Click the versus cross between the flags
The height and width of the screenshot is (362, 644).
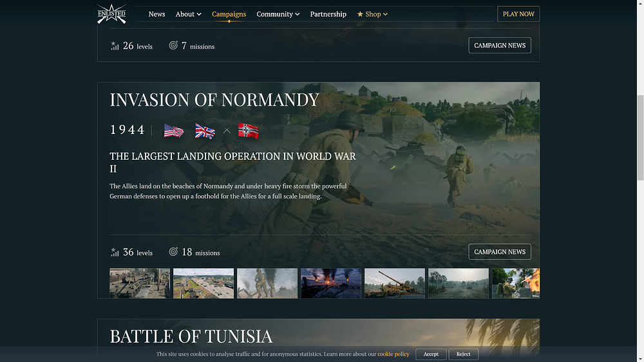(x=227, y=131)
